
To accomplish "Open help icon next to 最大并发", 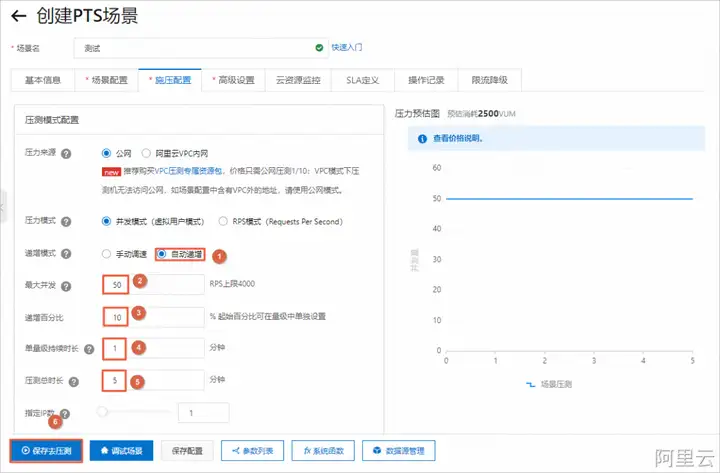I will [66, 286].
